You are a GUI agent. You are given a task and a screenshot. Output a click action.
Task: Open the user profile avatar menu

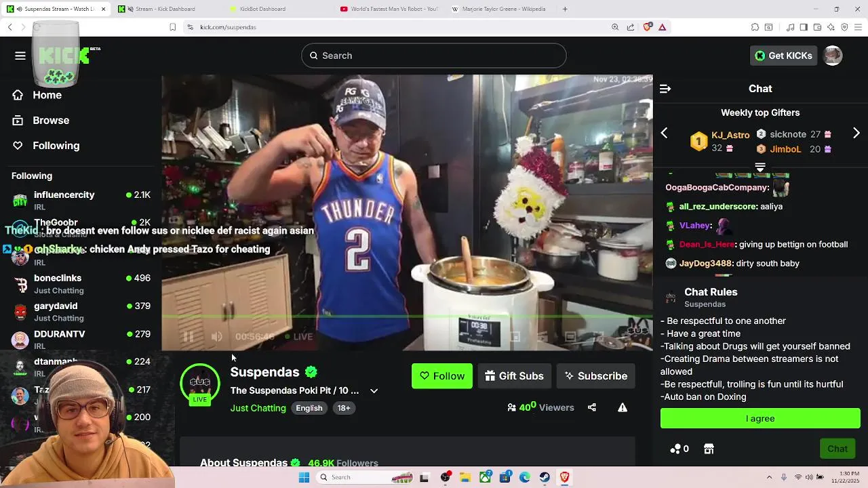coord(833,56)
